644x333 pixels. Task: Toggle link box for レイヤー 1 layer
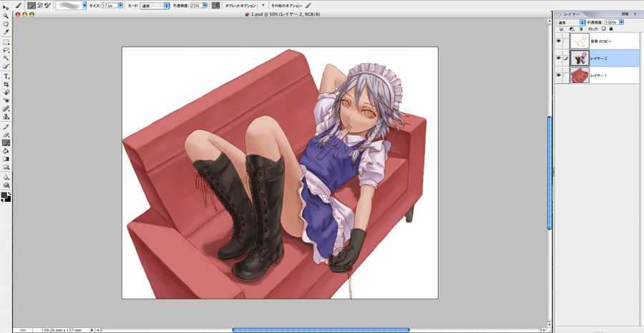(565, 75)
